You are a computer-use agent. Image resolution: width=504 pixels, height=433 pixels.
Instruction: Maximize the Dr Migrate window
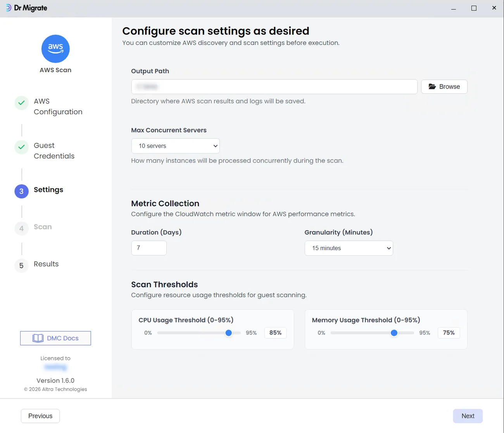coord(474,8)
